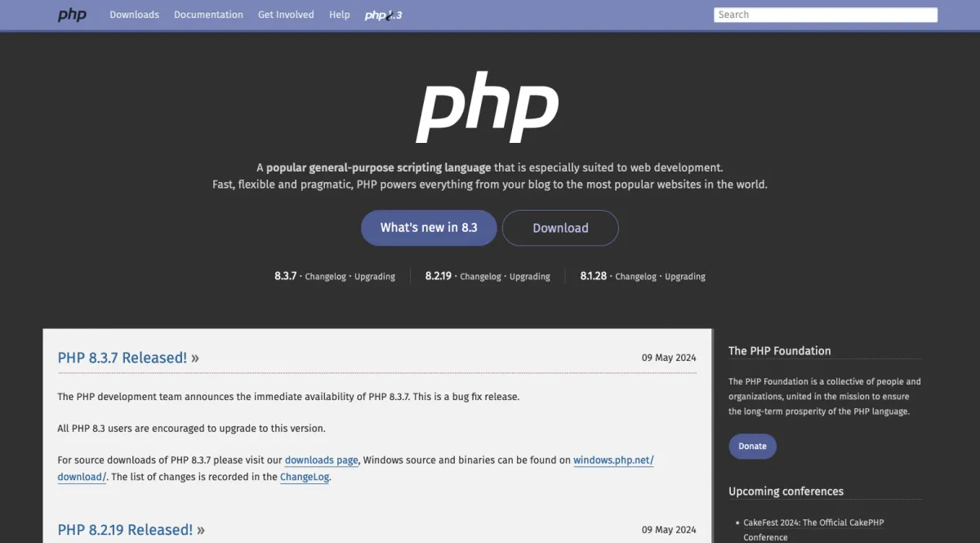View the 8.2.19 Changelog
This screenshot has width=980, height=543.
click(480, 277)
